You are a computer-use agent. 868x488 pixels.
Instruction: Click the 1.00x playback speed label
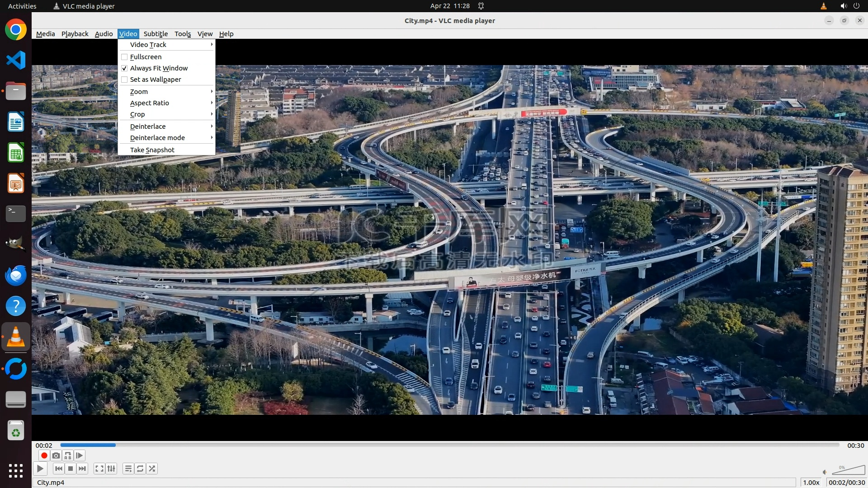pyautogui.click(x=811, y=483)
